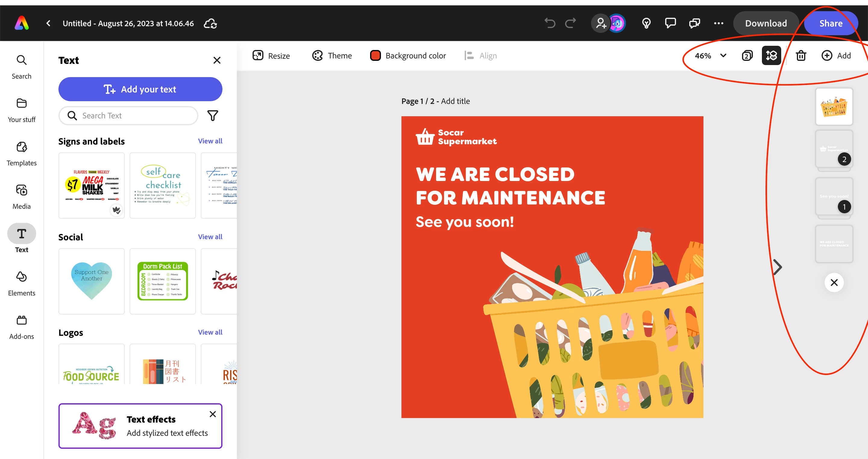Open the Templates sidebar tab
This screenshot has height=459, width=868.
[x=22, y=154]
